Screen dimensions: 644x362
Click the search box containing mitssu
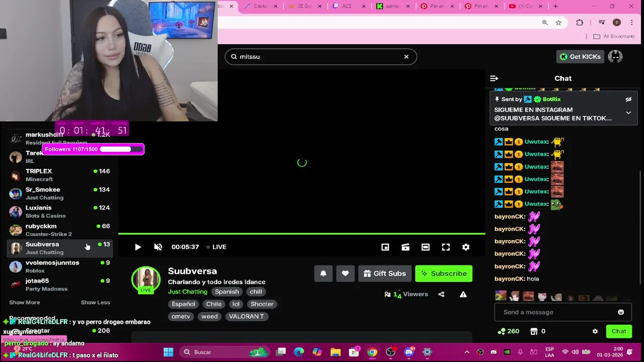(x=321, y=57)
